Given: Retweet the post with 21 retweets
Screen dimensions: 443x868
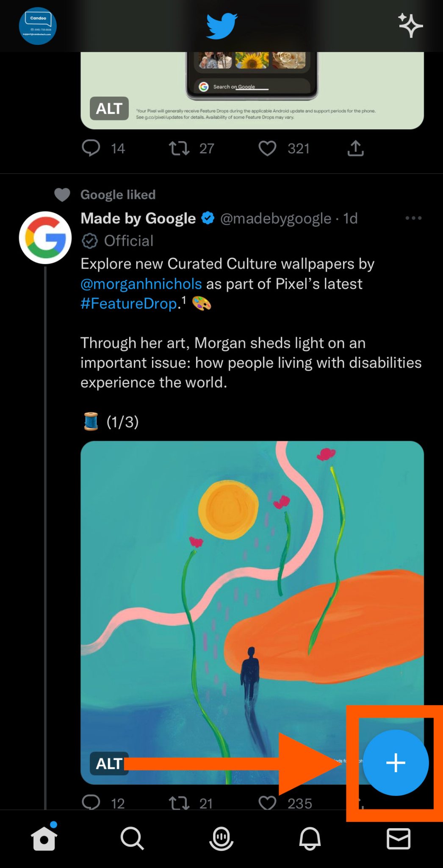Looking at the screenshot, I should pos(179,802).
